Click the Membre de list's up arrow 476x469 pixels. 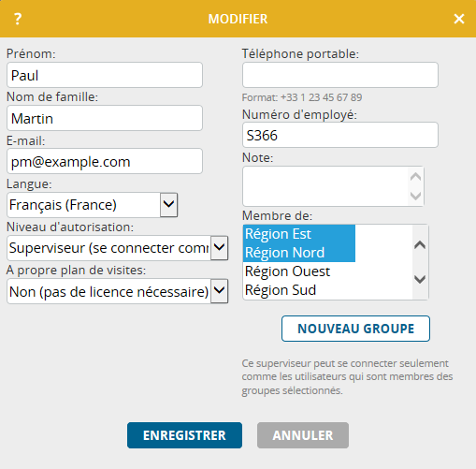pos(420,245)
